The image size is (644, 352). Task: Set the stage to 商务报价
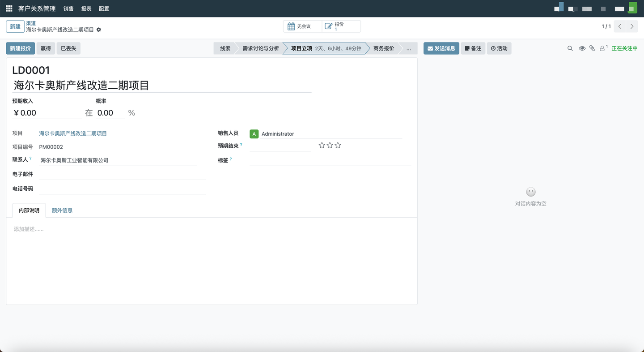pyautogui.click(x=384, y=48)
